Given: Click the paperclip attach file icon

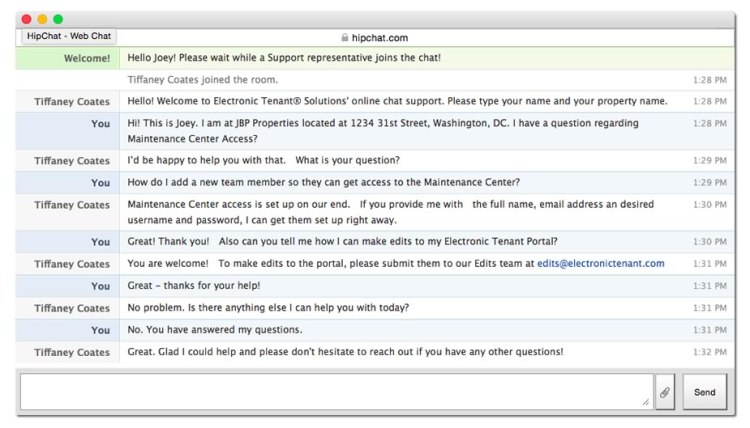Looking at the screenshot, I should [664, 392].
